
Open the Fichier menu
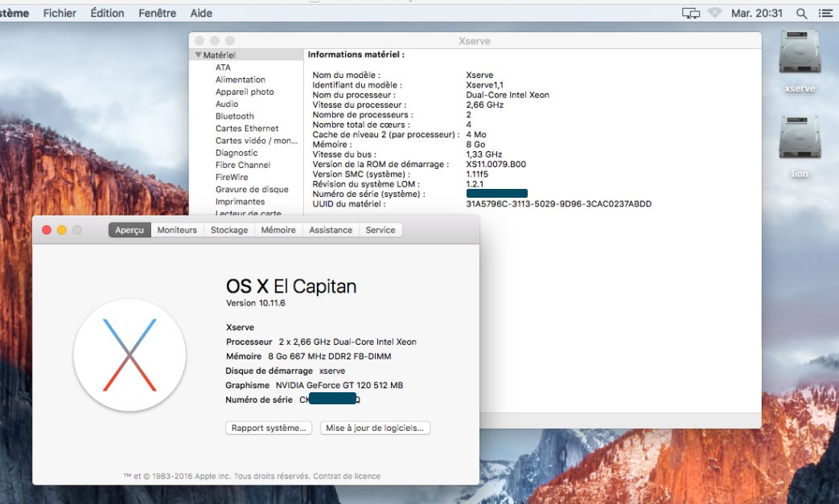tap(60, 14)
